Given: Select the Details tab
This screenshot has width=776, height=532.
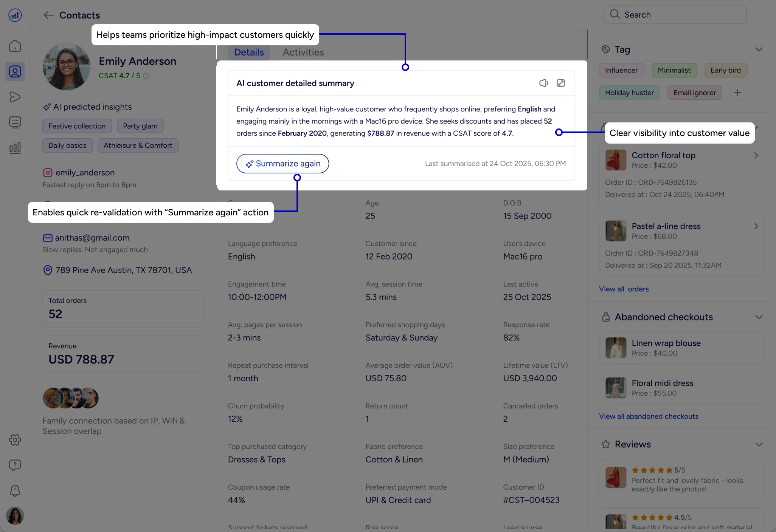Looking at the screenshot, I should tap(249, 52).
